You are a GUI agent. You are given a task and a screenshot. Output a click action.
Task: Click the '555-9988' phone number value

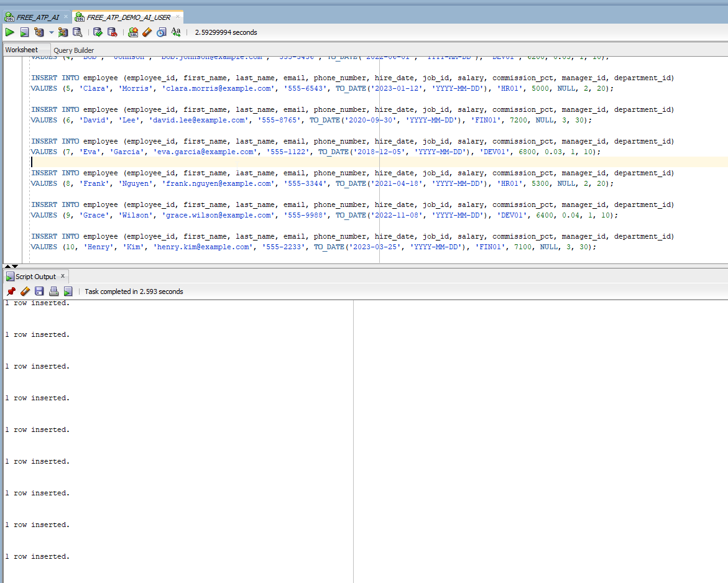click(305, 215)
